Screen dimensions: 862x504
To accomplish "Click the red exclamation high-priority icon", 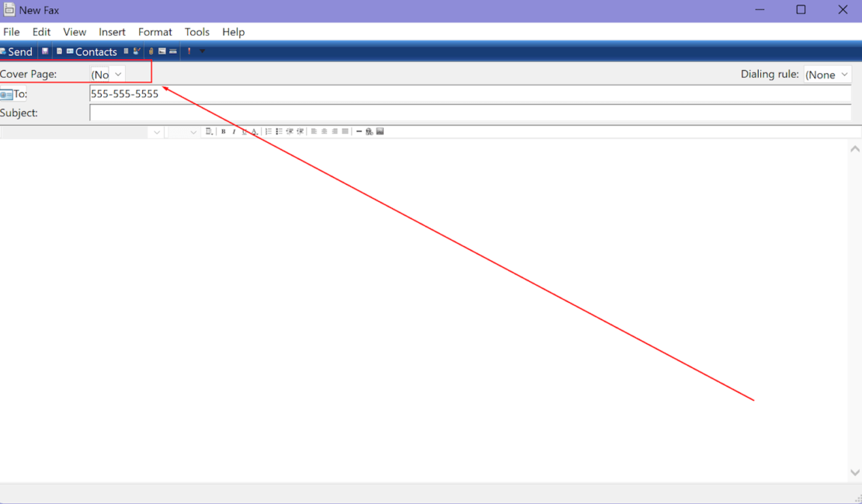I will click(x=189, y=51).
